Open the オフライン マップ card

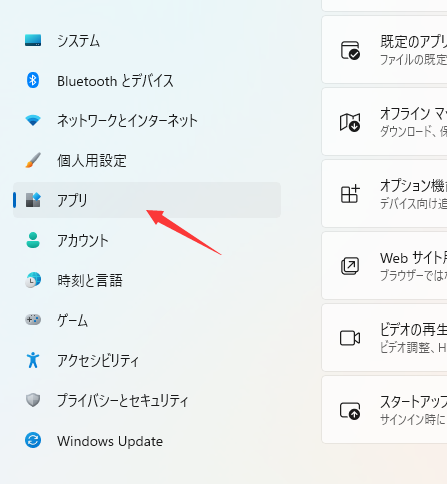384,122
